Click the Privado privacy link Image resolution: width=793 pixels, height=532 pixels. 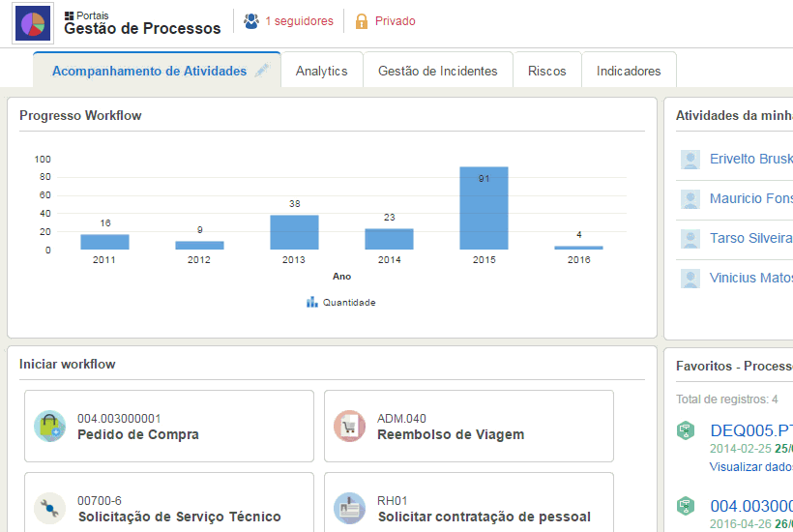(395, 21)
